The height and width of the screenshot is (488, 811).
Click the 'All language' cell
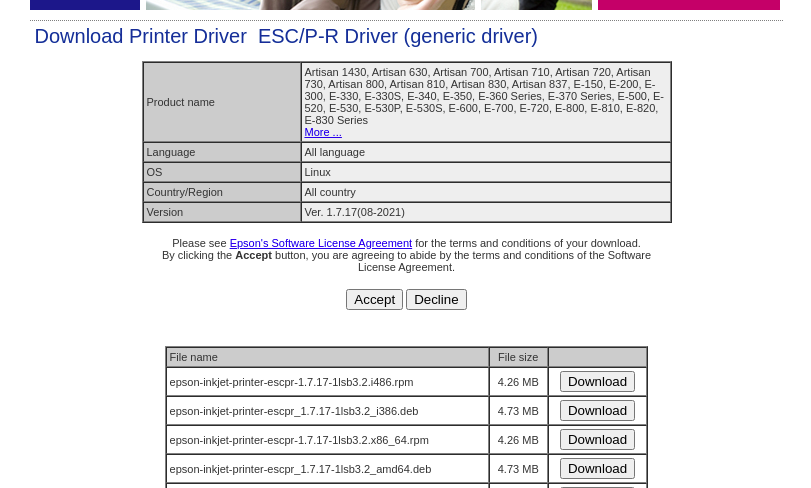tap(486, 152)
